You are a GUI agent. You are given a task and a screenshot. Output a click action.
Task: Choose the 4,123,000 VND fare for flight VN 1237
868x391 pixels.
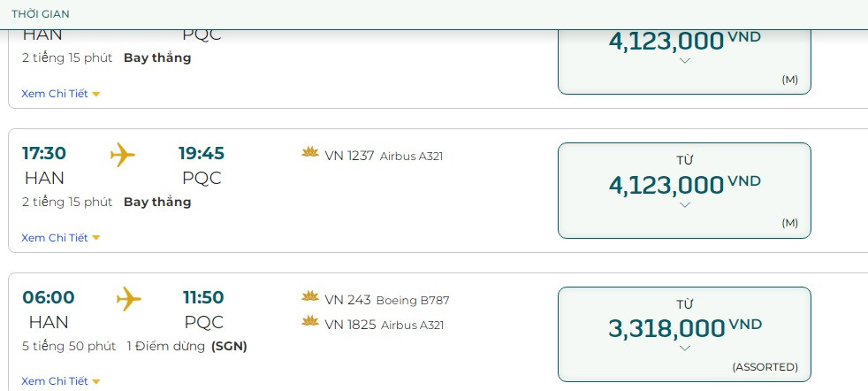[683, 185]
